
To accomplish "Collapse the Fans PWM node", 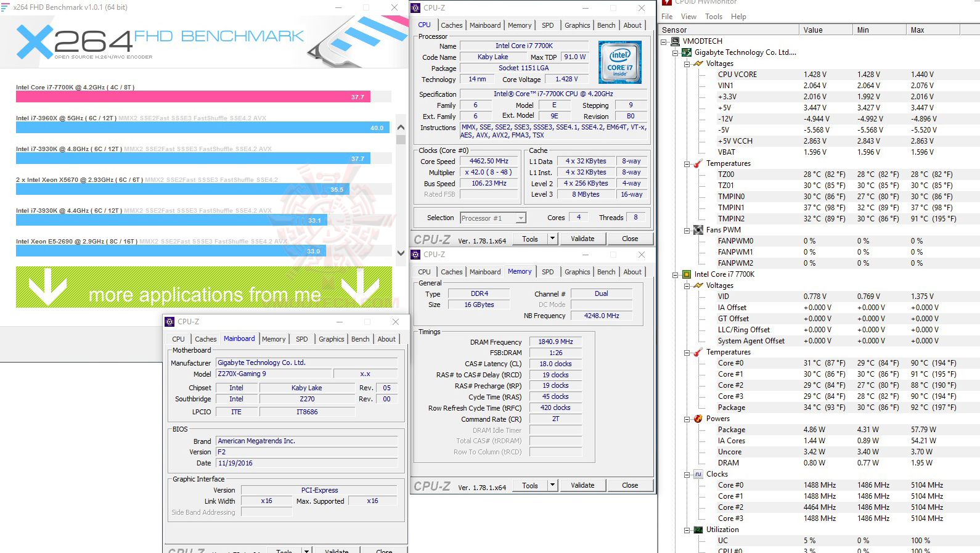I will point(687,231).
